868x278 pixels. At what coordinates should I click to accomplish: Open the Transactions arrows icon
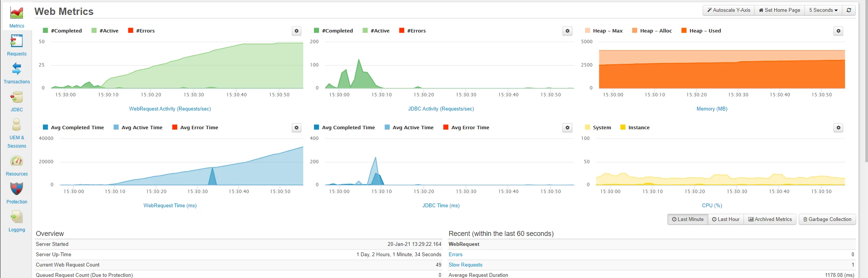[x=16, y=69]
